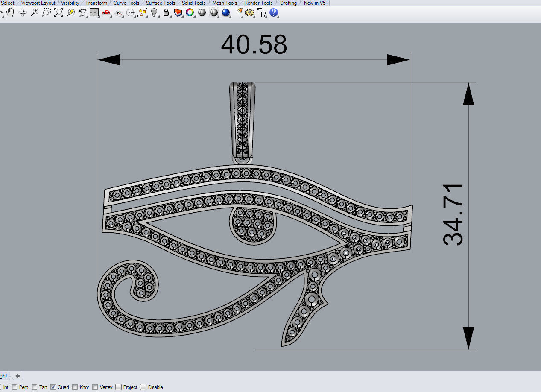Open the Layers panel icon
This screenshot has width=541, height=392.
(x=178, y=13)
